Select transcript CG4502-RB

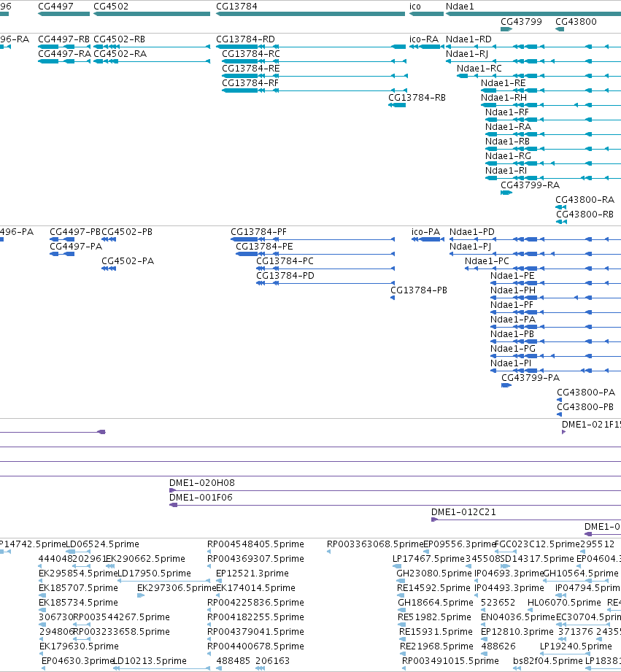(152, 47)
